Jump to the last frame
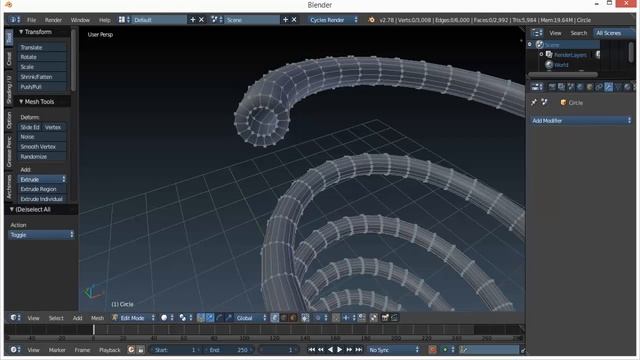 click(358, 350)
